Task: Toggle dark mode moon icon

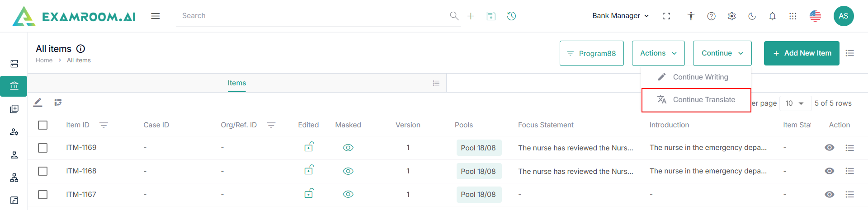Action: (752, 16)
